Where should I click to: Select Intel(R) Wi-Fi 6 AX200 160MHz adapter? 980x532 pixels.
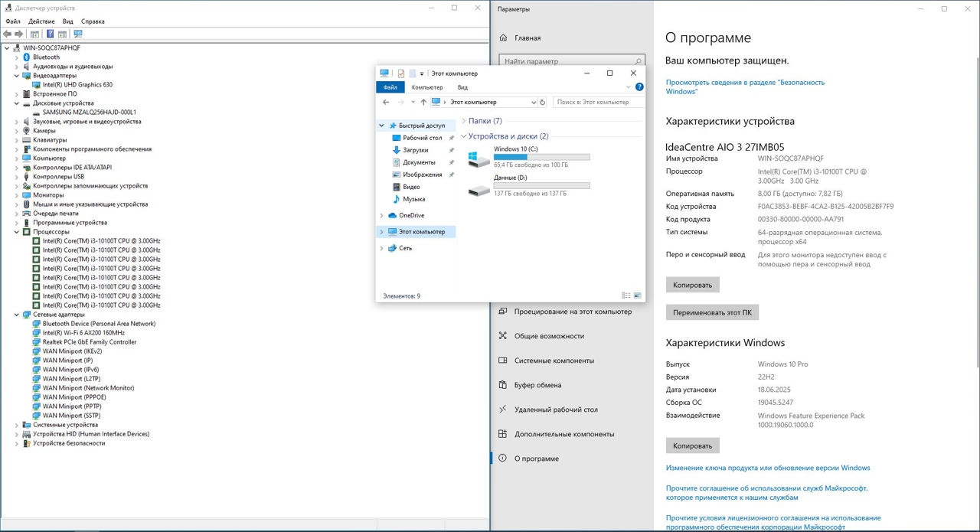click(x=83, y=333)
